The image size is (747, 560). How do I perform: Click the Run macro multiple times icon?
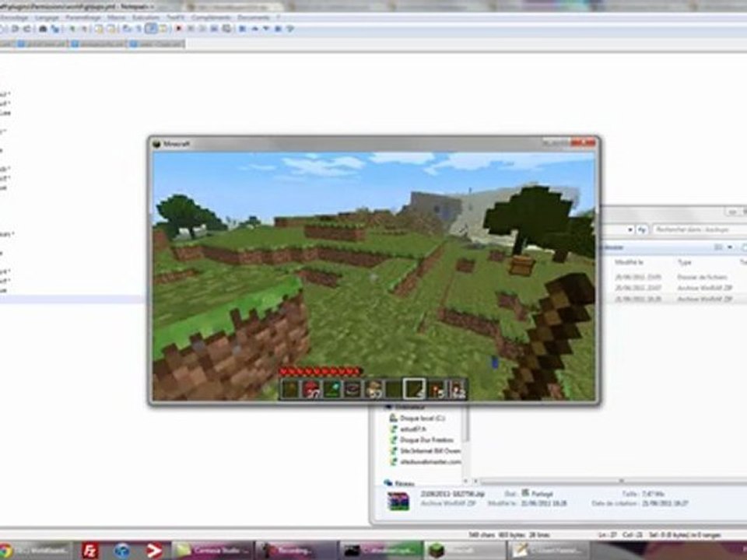(214, 29)
